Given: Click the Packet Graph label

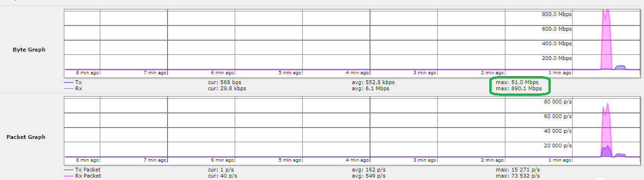Looking at the screenshot, I should tap(26, 137).
